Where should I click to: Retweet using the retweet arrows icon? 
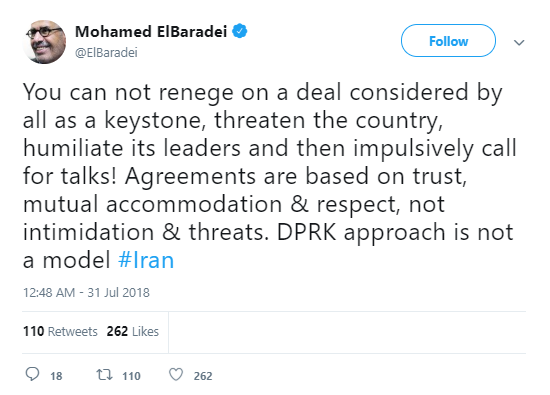105,375
